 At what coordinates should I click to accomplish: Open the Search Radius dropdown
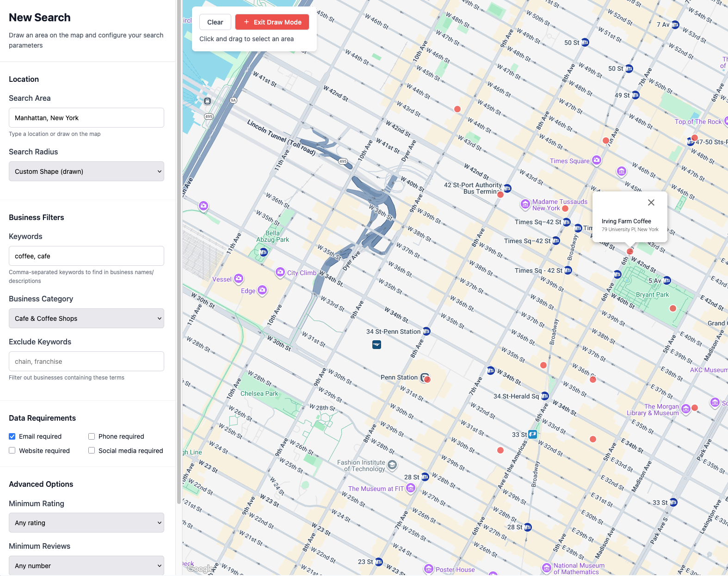(x=86, y=172)
